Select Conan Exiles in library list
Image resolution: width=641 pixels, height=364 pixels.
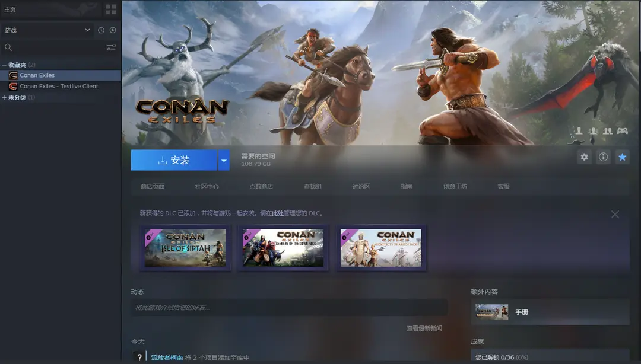tap(61, 75)
